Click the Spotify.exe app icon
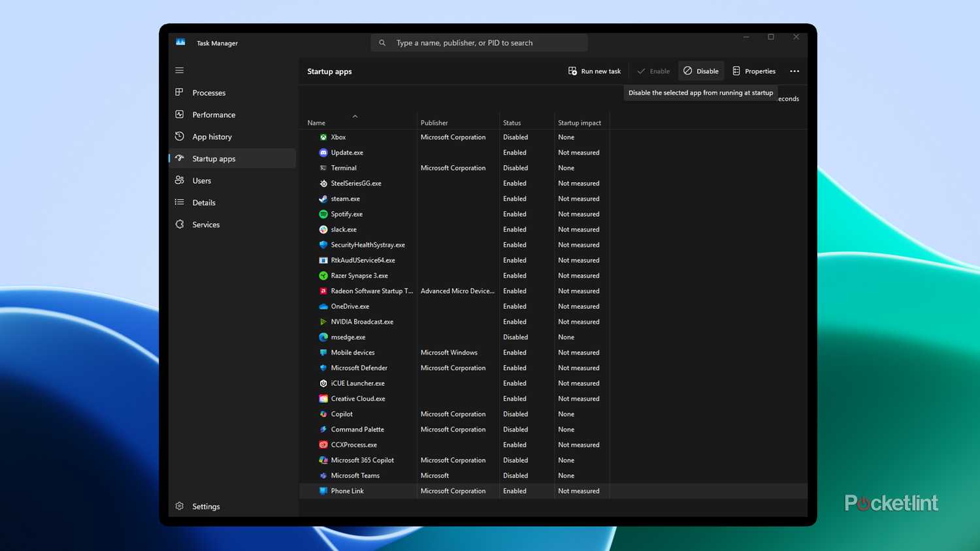Viewport: 980px width, 551px height. [323, 213]
